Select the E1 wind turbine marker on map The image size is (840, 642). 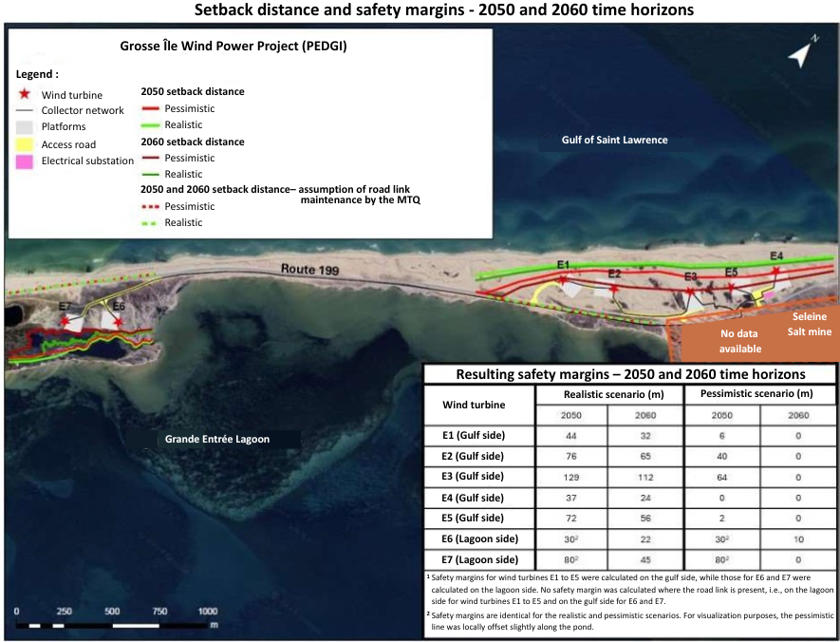(563, 280)
